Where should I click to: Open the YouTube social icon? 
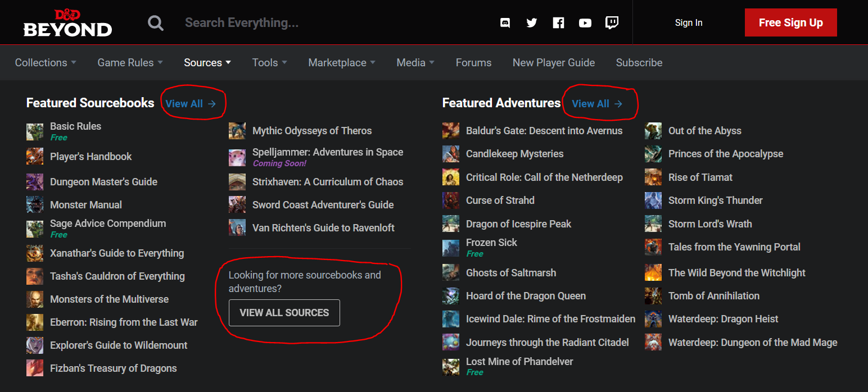(585, 23)
